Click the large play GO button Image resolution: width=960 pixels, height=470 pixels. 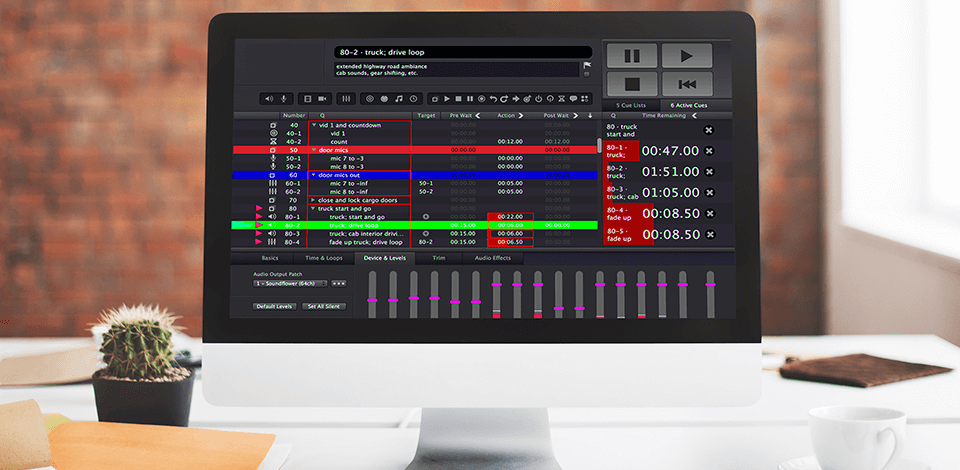(x=686, y=56)
